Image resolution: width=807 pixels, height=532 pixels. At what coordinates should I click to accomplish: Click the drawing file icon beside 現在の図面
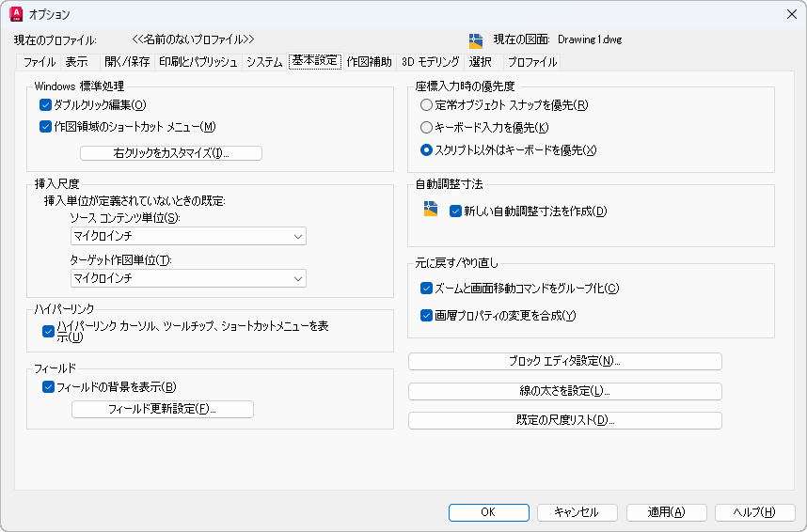click(x=476, y=40)
